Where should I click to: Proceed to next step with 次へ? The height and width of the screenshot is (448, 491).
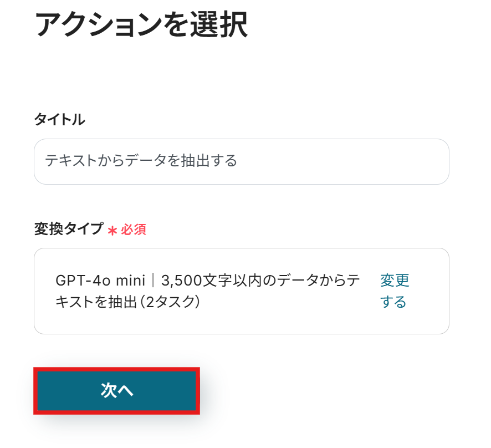coord(117,390)
